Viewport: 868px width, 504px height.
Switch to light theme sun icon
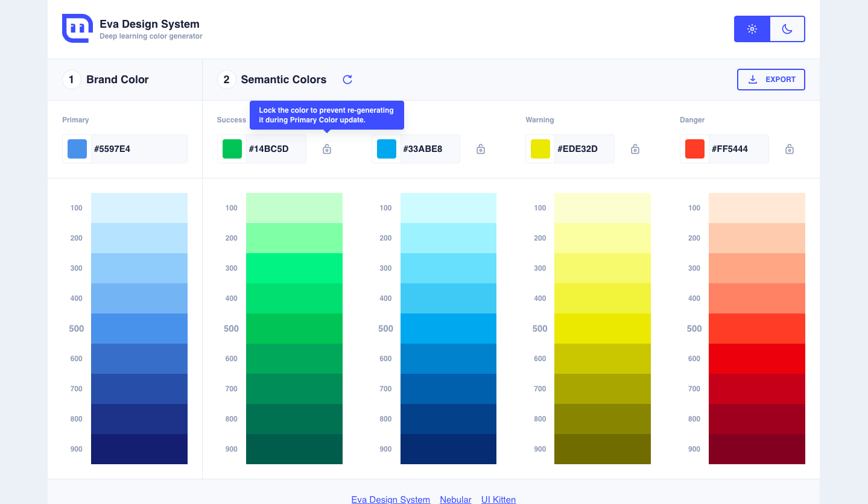click(x=752, y=29)
